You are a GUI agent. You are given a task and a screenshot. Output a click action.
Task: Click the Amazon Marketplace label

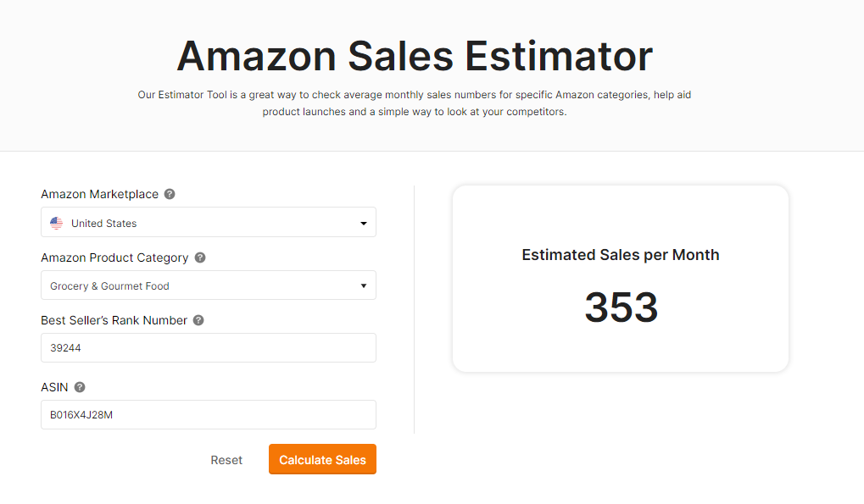point(100,194)
